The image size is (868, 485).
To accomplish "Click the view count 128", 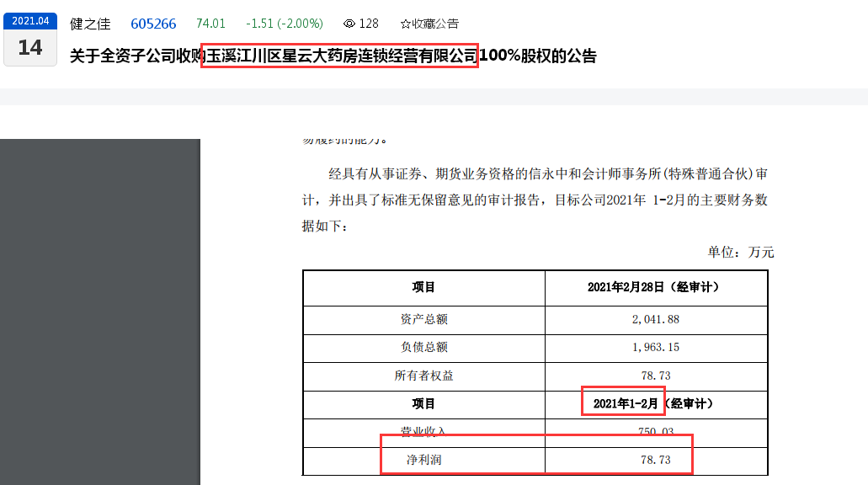I will (369, 24).
